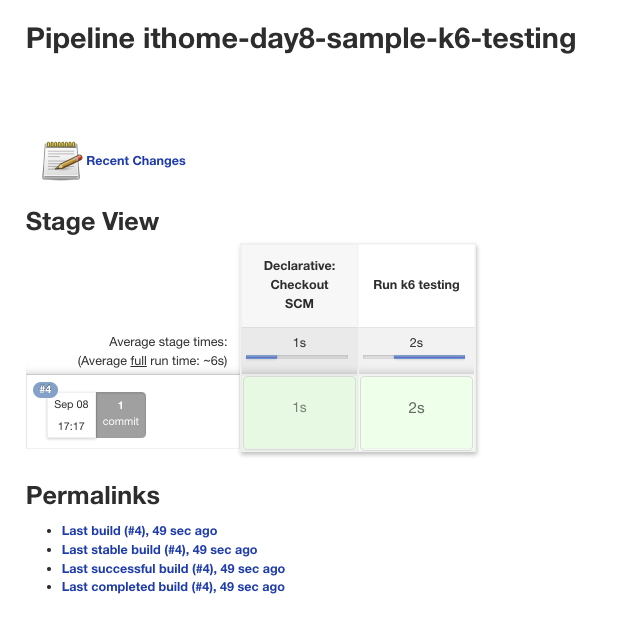Viewport: 617px width, 627px height.
Task: Click the progress bar under average 1s
Action: click(299, 357)
